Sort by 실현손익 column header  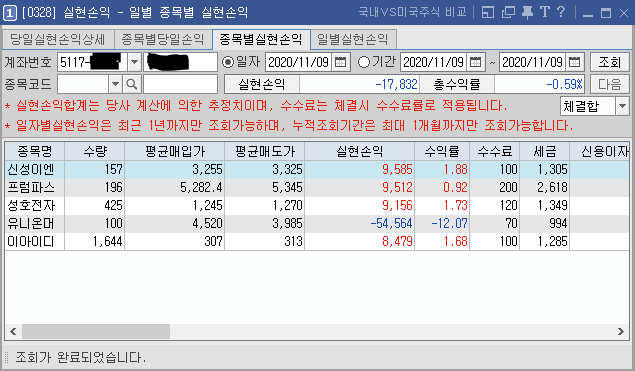(360, 151)
